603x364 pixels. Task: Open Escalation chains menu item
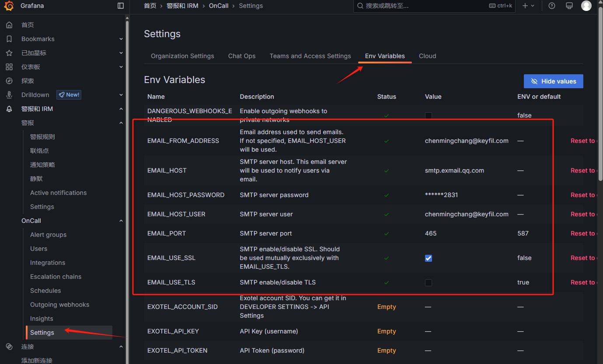56,277
